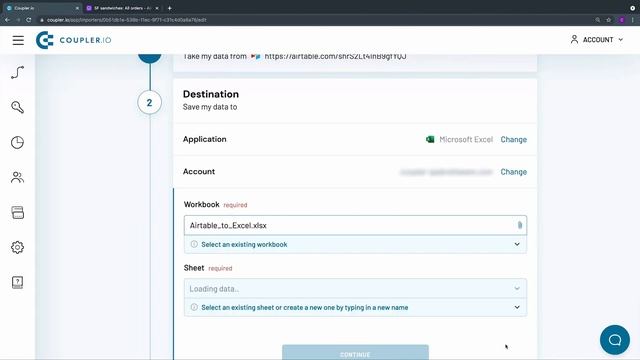Click step 2 Destination circle
This screenshot has height=360, width=640.
pos(149,102)
